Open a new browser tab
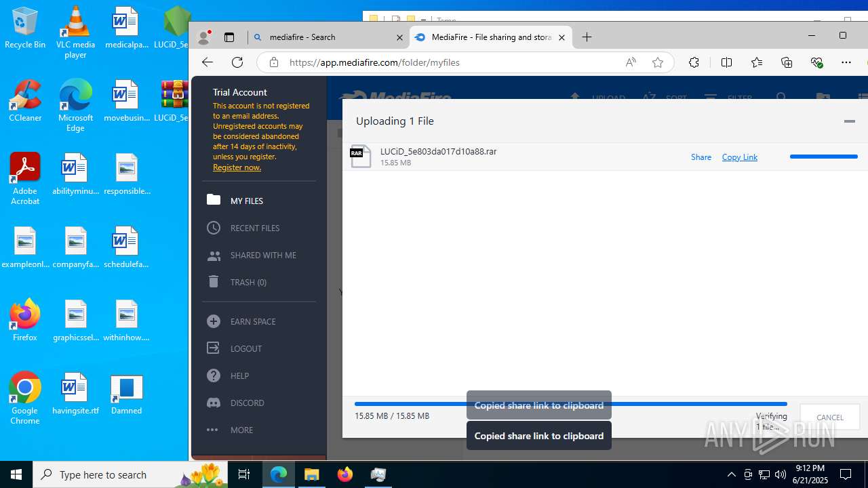868x488 pixels. tap(587, 37)
